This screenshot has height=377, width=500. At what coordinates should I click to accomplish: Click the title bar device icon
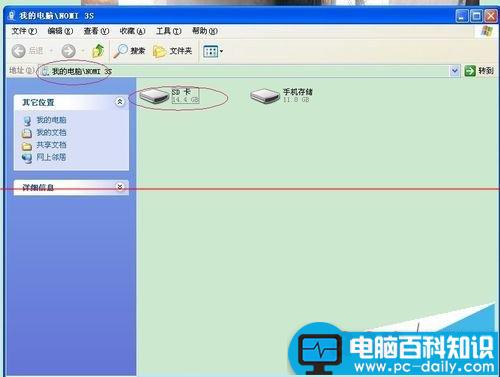coord(12,15)
